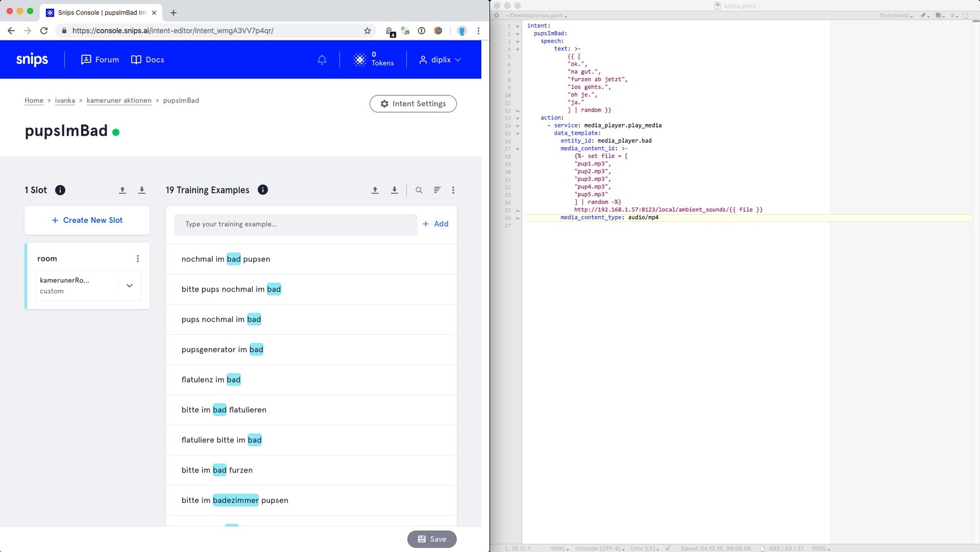Click download icon for Training Examples

395,190
